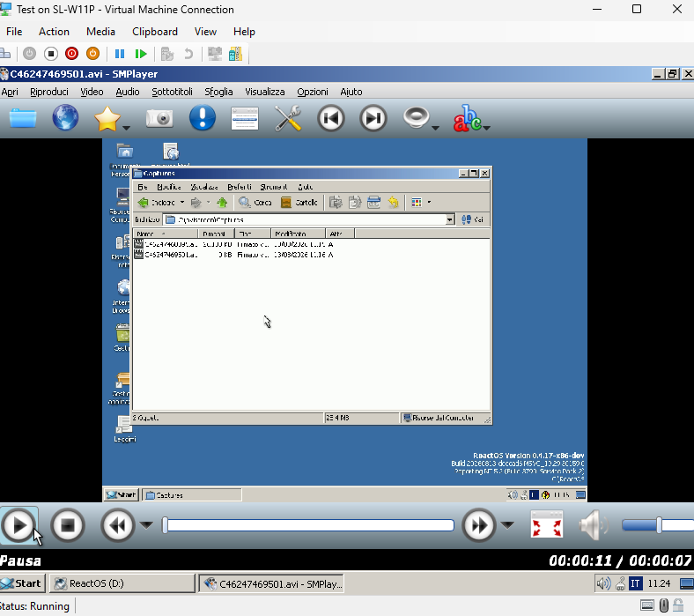
Task: Open SMPlayer preferences wrench icon
Action: coord(288,118)
